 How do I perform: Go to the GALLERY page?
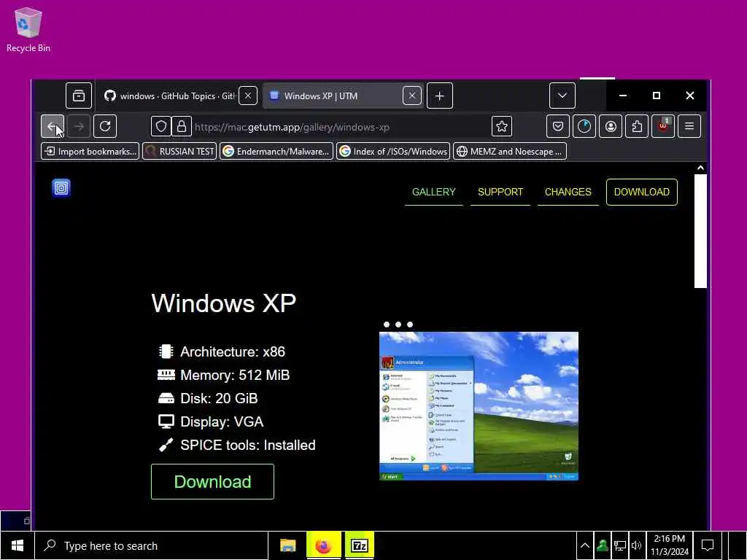(x=433, y=192)
